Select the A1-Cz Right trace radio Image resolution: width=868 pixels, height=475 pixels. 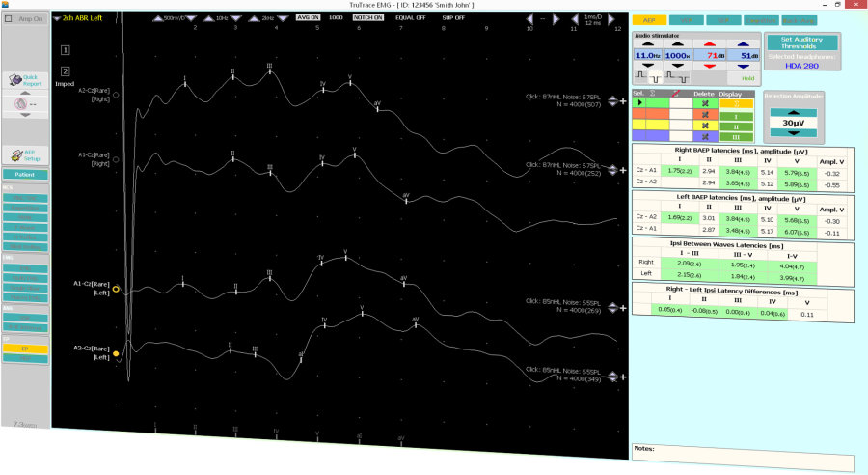pos(116,159)
